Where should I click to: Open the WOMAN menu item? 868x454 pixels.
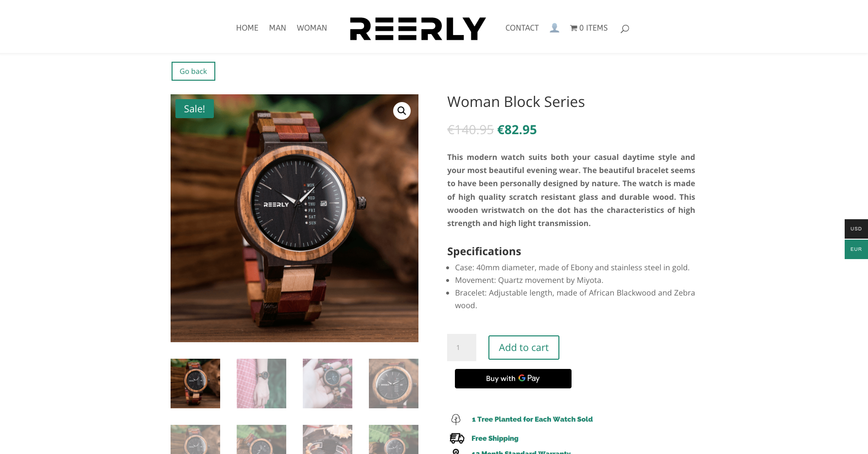[x=312, y=28]
